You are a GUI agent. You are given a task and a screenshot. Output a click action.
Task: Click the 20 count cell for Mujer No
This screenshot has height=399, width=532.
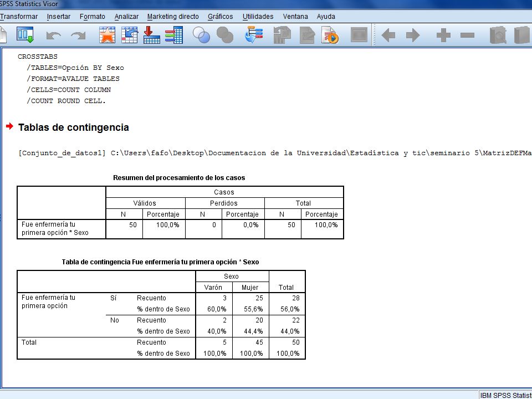pos(259,320)
